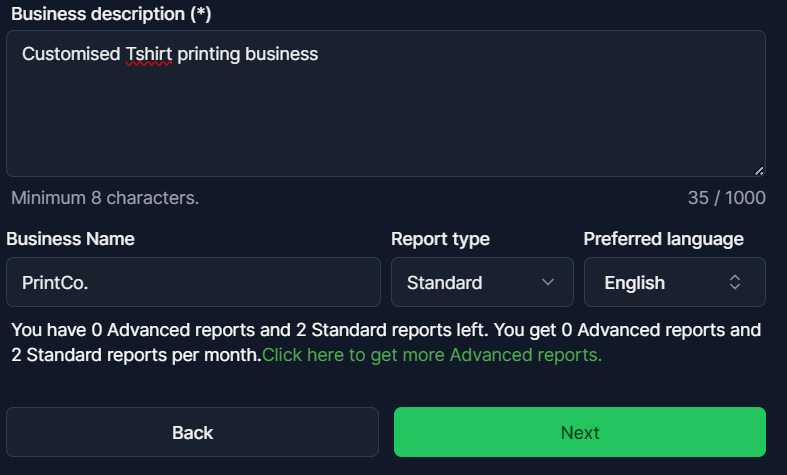Screen dimensions: 787x475
Task: Click the Preferred language label
Action: click(x=663, y=239)
